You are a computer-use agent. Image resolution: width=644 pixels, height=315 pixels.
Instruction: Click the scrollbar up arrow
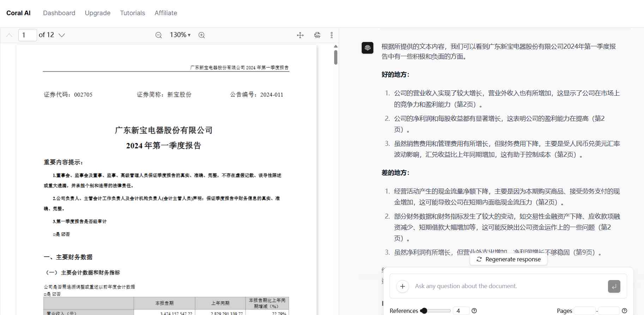(336, 46)
